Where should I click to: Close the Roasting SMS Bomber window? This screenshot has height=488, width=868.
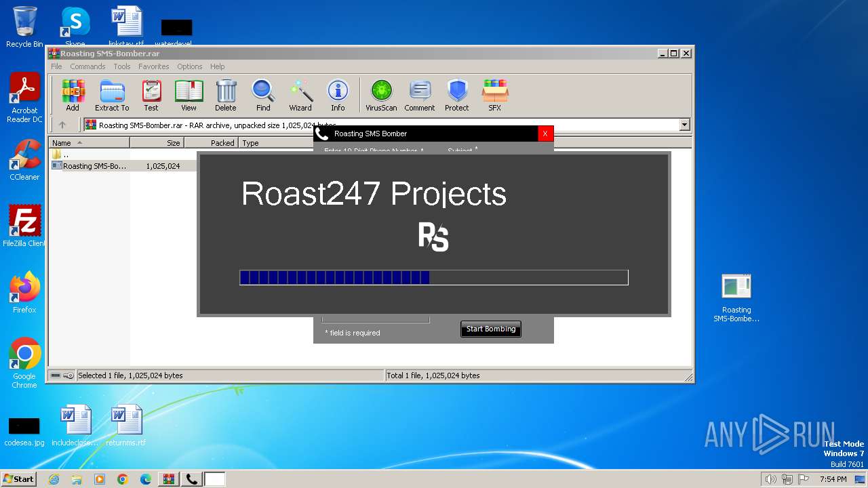(545, 134)
